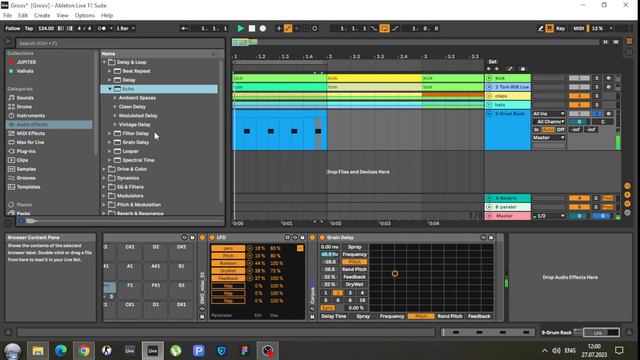Viewport: 640px width, 360px height.
Task: Toggle the Follow button
Action: tap(12, 28)
